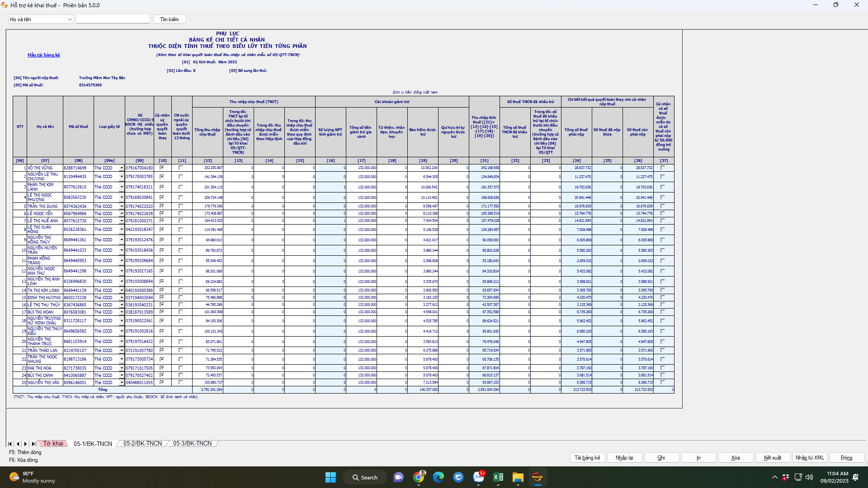Go to first sheet navigation arrow
This screenshot has height=488, width=868.
click(x=10, y=444)
